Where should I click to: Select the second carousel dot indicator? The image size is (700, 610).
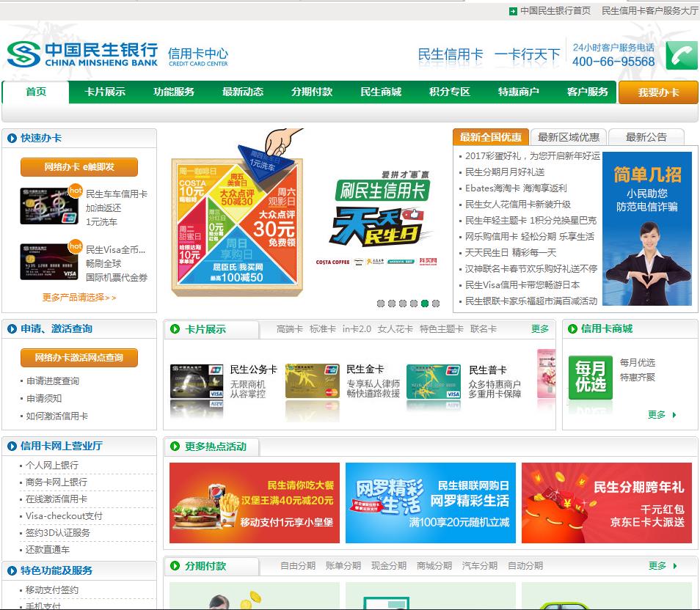point(392,304)
